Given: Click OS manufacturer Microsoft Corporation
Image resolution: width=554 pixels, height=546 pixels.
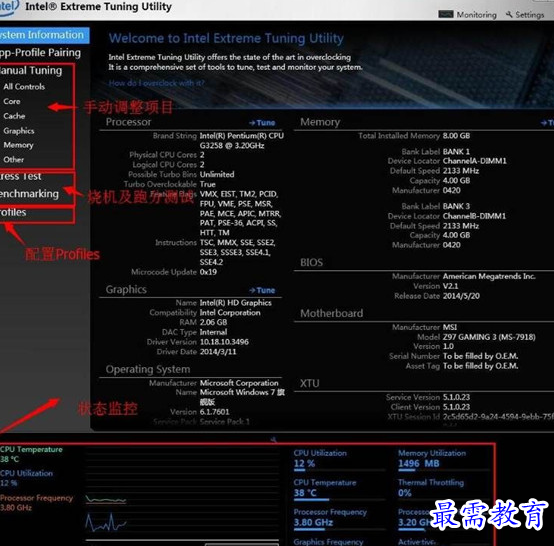Looking at the screenshot, I should coord(239,383).
